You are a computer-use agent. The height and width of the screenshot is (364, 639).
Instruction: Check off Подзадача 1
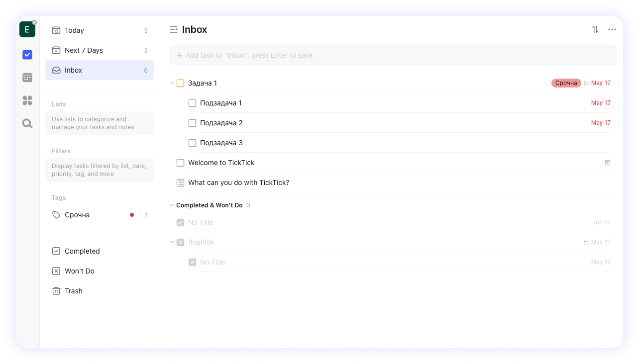[192, 103]
